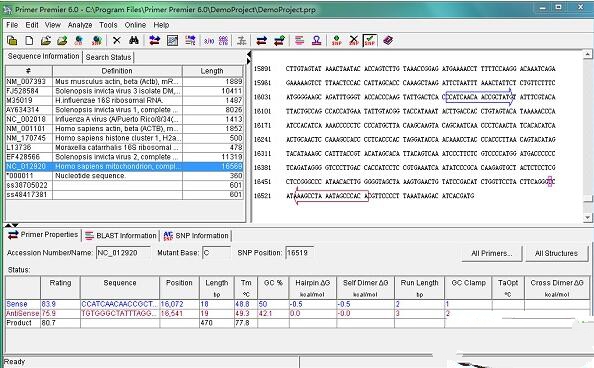Select the Product row in primer table
The height and width of the screenshot is (368, 594).
click(297, 323)
